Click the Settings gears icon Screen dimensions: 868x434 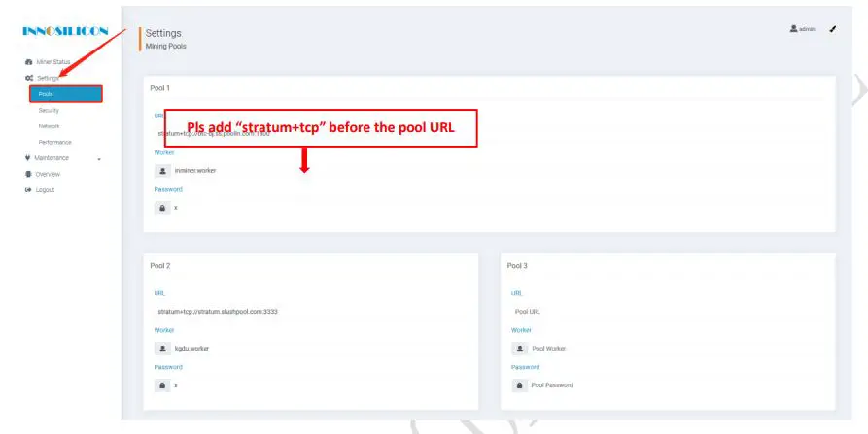pyautogui.click(x=29, y=78)
